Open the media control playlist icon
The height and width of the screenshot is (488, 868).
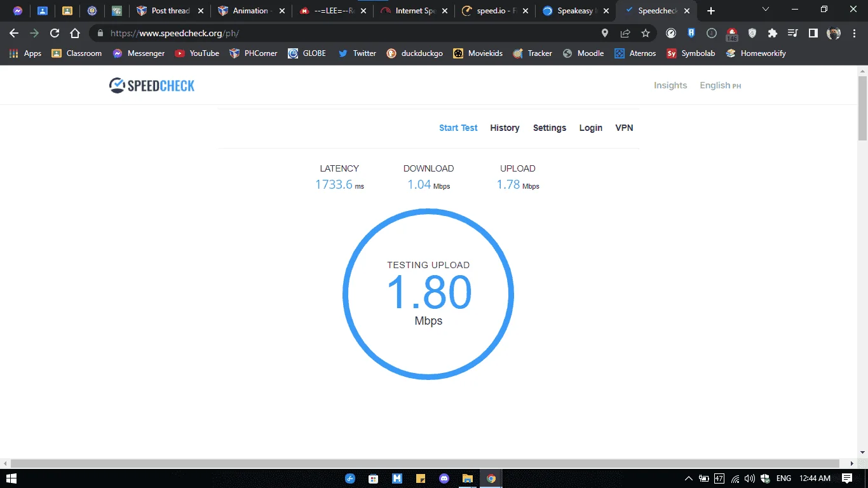793,33
